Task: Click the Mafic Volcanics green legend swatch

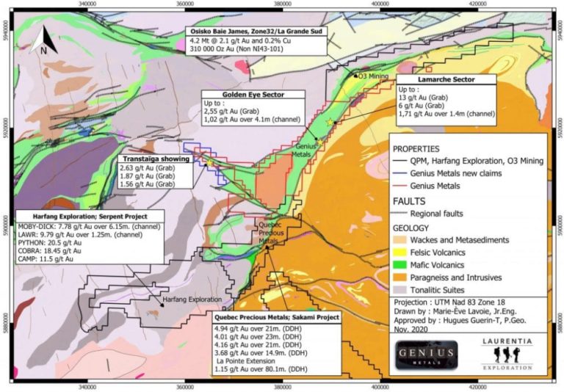Action: pyautogui.click(x=400, y=265)
